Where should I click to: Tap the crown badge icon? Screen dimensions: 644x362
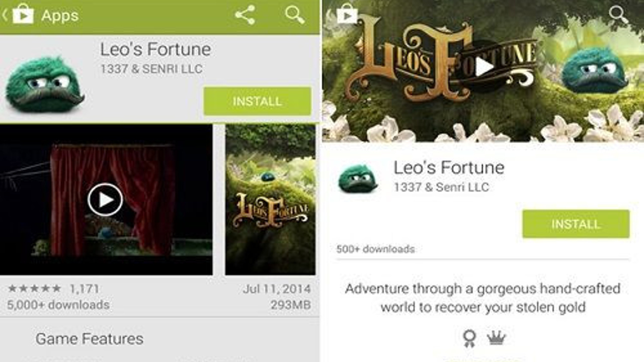pyautogui.click(x=496, y=337)
